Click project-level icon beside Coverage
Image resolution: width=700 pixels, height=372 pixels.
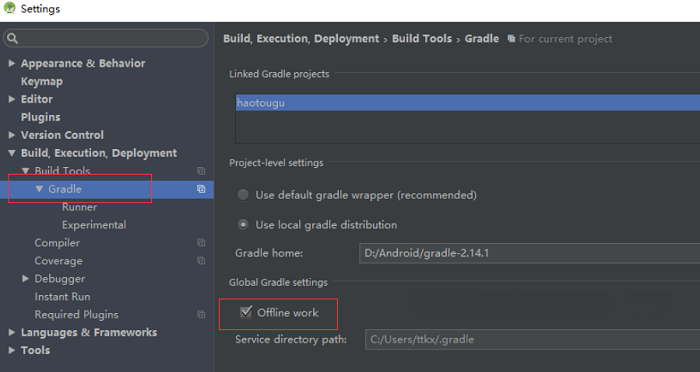tap(201, 260)
